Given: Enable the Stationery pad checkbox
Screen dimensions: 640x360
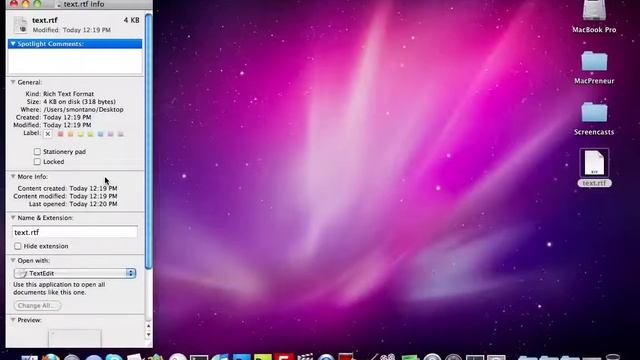Looking at the screenshot, I should (x=37, y=151).
